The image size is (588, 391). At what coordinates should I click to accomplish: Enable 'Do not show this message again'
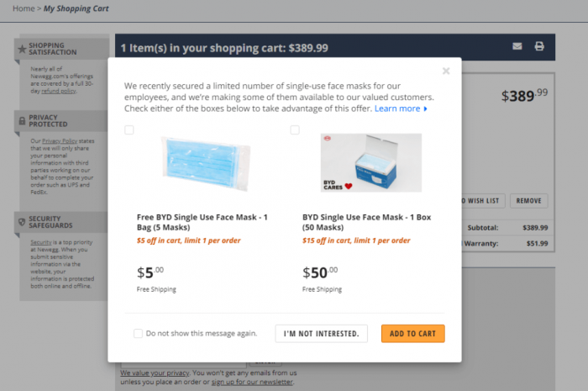point(138,334)
